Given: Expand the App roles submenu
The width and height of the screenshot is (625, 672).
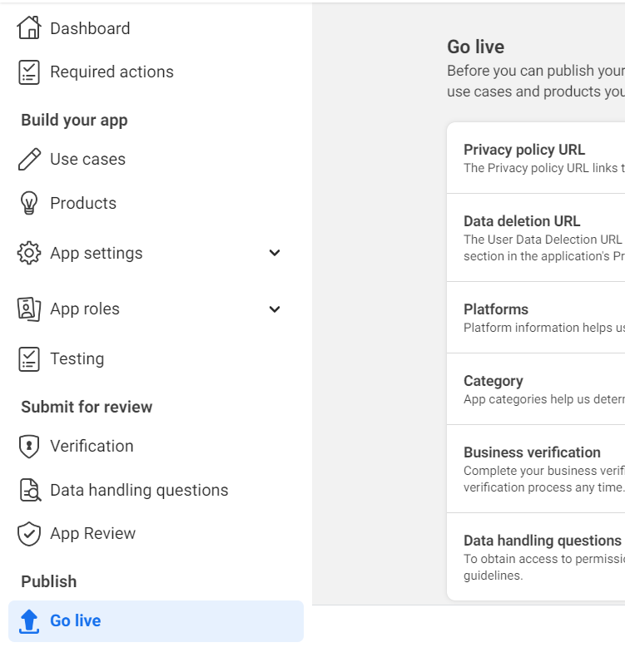Looking at the screenshot, I should [x=275, y=309].
